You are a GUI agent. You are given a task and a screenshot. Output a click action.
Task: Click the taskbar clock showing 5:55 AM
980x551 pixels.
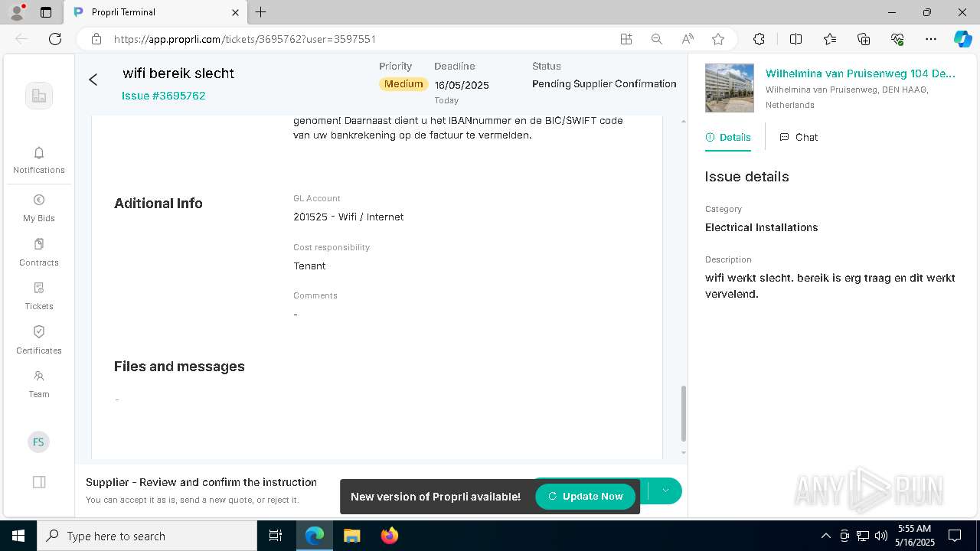point(915,536)
